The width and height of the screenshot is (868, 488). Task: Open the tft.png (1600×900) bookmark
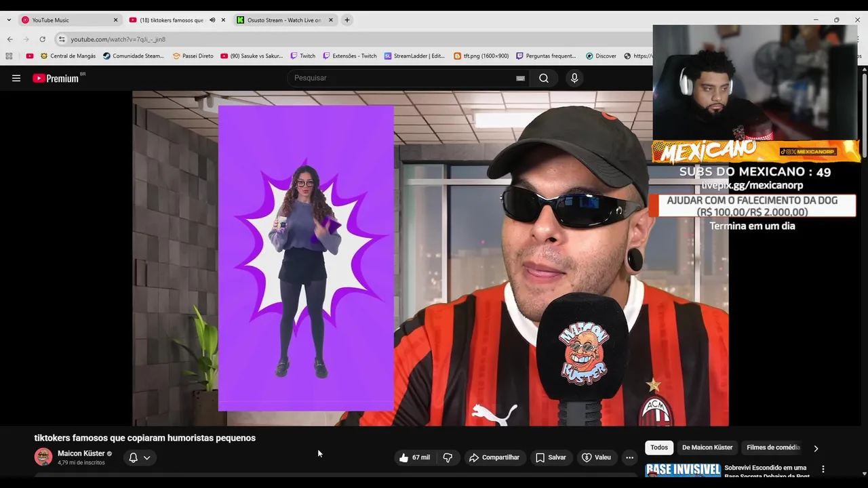pyautogui.click(x=481, y=56)
